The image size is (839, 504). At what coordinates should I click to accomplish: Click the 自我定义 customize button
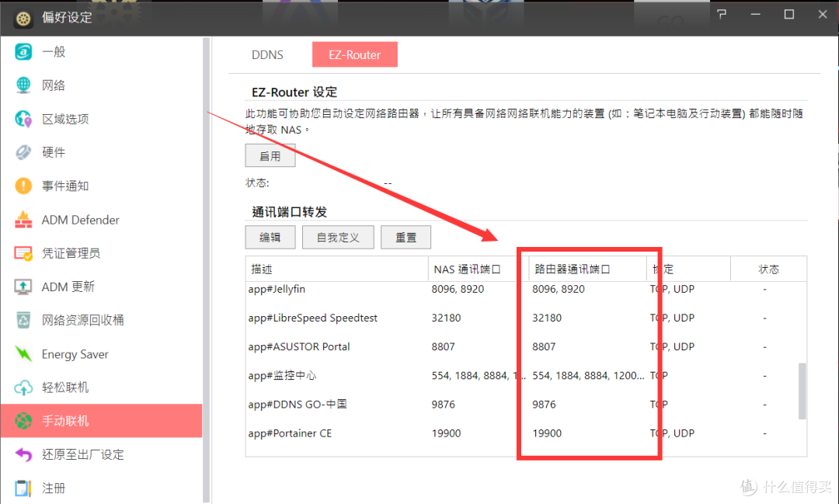tap(338, 237)
